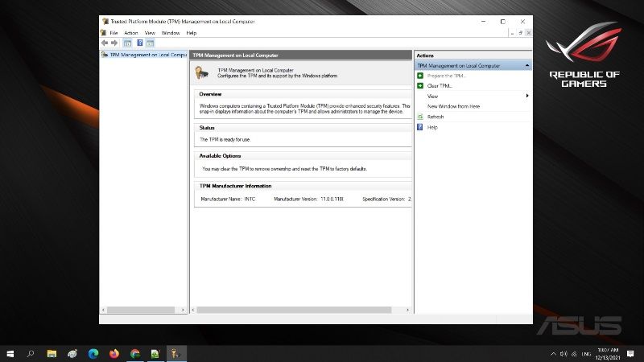Open Help from the toolbar question-mark icon
Image resolution: width=644 pixels, height=362 pixels.
139,43
